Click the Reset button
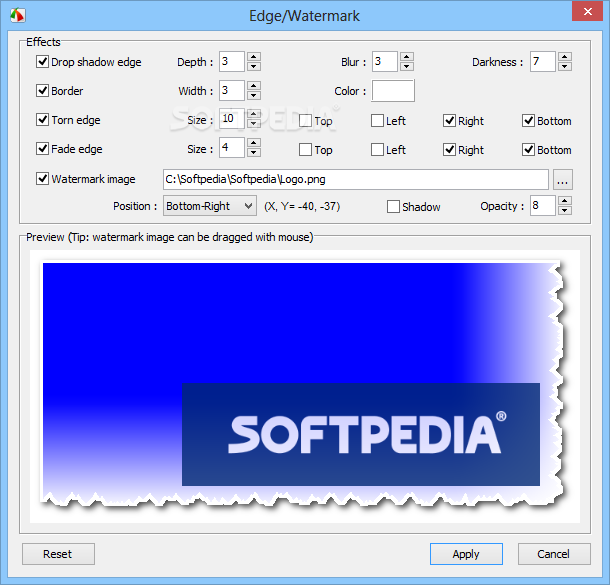Image resolution: width=610 pixels, height=585 pixels. pyautogui.click(x=58, y=554)
